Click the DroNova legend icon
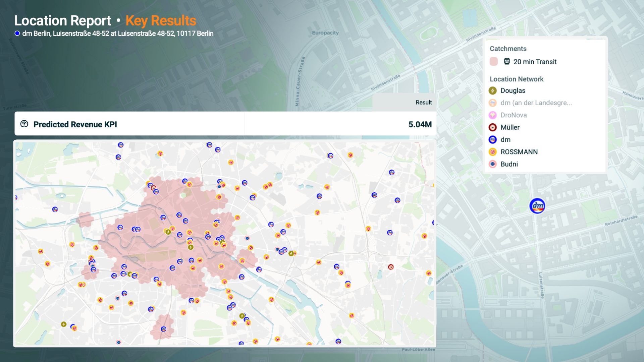Viewport: 644px width, 362px height. pos(493,115)
